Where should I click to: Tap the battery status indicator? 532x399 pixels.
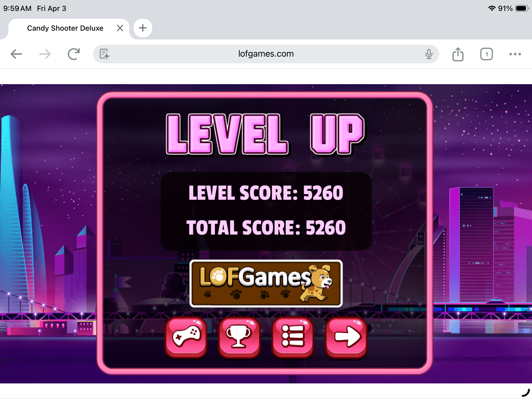tap(522, 8)
